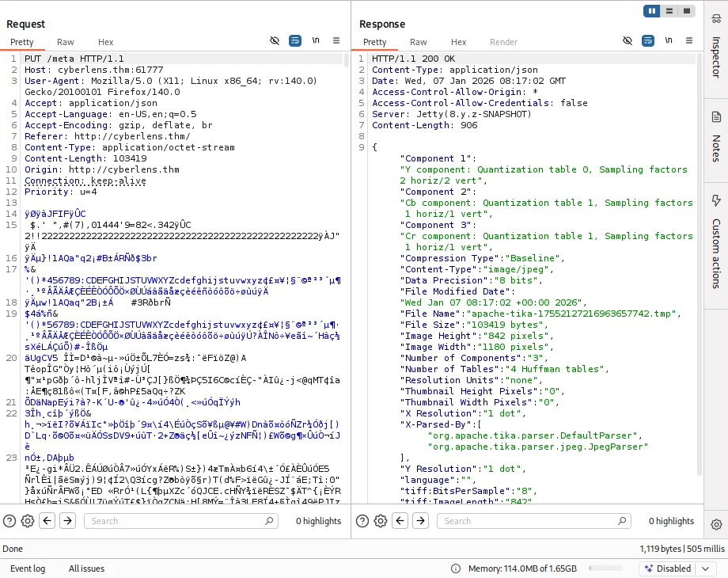Open the Request pane hamburger menu
This screenshot has width=728, height=578.
(x=336, y=40)
